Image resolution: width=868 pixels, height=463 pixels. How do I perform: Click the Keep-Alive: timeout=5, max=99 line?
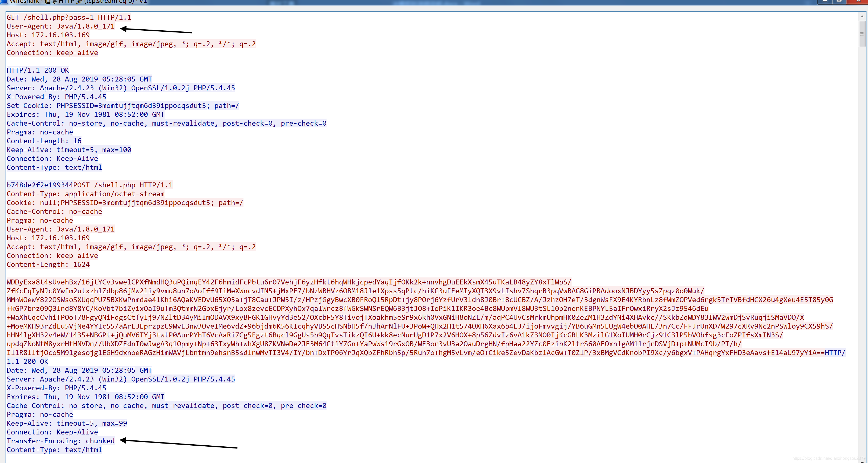pos(67,423)
